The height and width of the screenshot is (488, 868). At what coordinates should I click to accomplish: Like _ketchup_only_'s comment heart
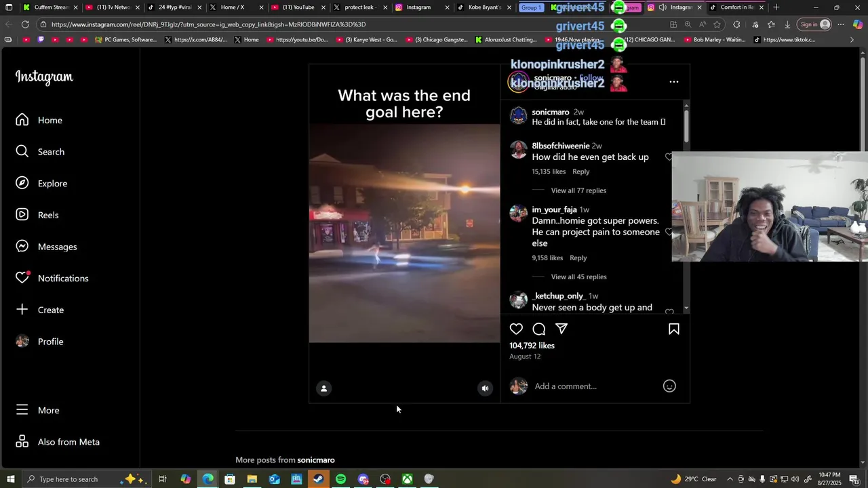click(669, 312)
